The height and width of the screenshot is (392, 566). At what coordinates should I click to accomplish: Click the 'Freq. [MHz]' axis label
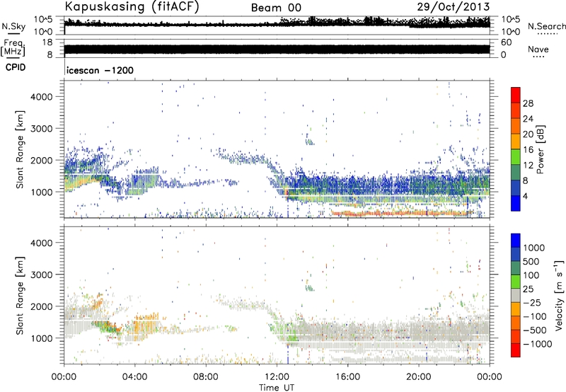[13, 48]
